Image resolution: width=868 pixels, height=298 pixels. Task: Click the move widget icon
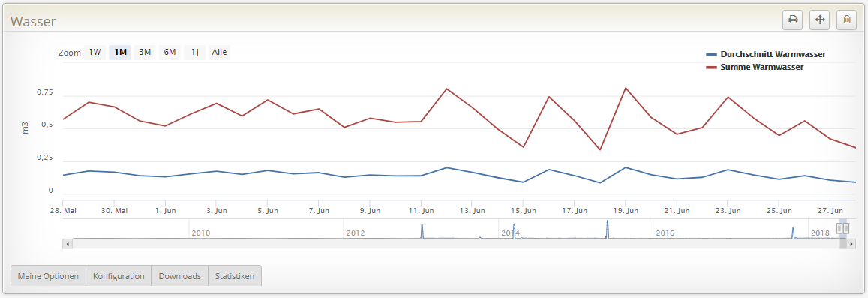click(x=819, y=20)
